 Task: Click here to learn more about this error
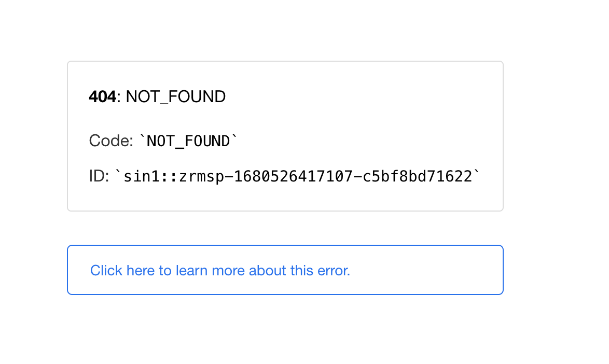(220, 270)
